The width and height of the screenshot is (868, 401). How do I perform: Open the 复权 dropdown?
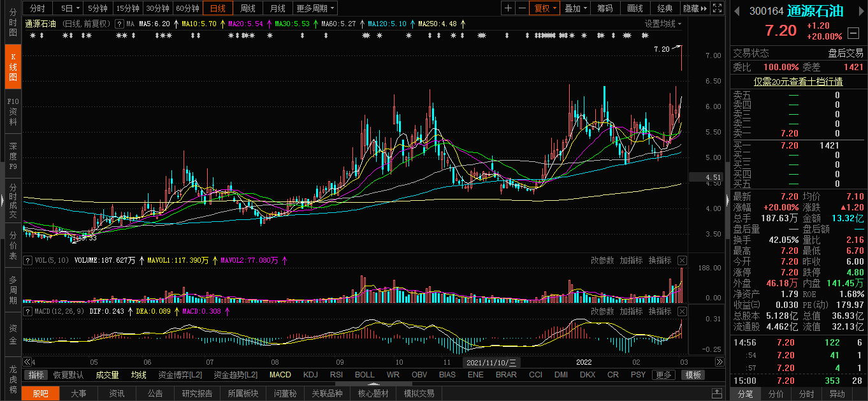546,8
